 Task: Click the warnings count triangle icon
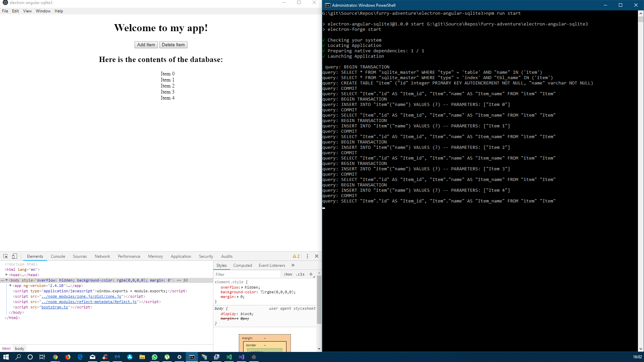pos(294,256)
